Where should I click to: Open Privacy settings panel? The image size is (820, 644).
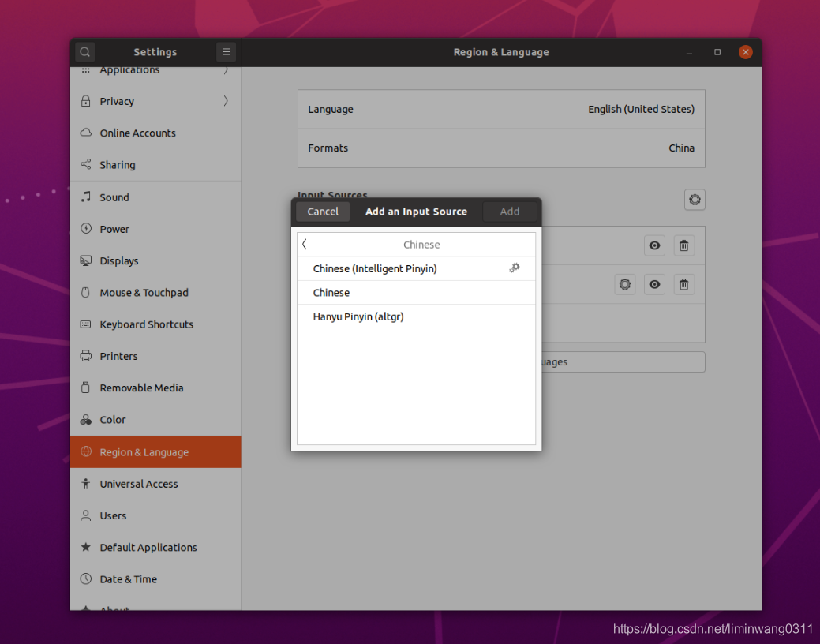tap(155, 101)
